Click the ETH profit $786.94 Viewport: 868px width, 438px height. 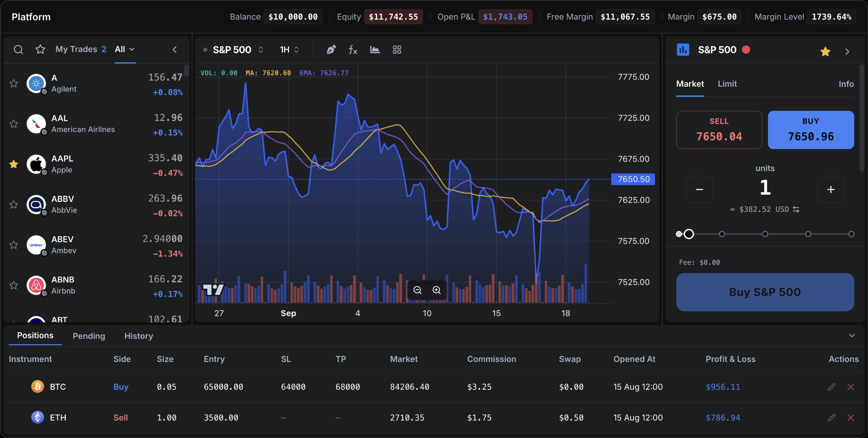[x=723, y=418]
